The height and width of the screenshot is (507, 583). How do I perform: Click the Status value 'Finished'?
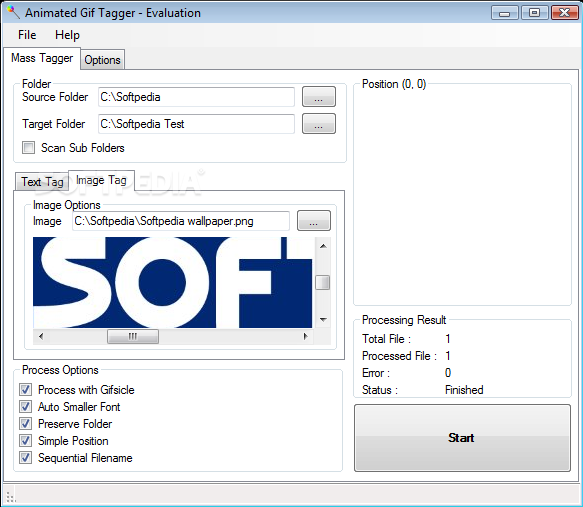click(464, 390)
